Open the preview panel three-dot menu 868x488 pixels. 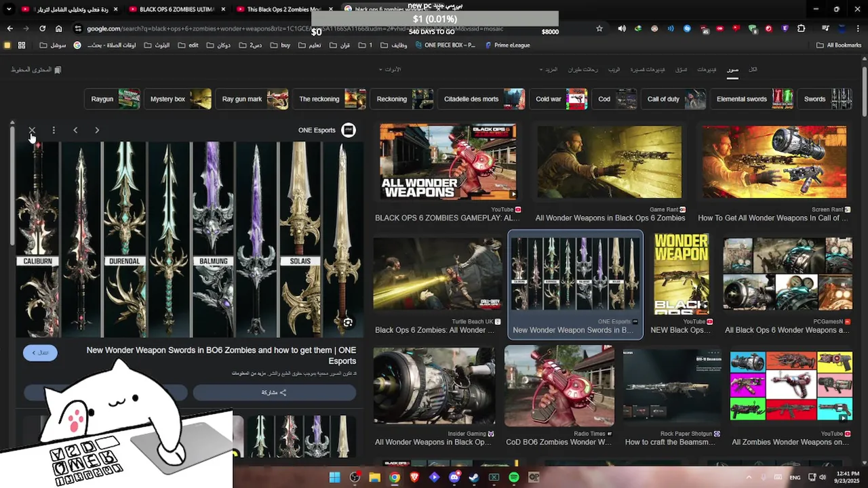(x=54, y=130)
